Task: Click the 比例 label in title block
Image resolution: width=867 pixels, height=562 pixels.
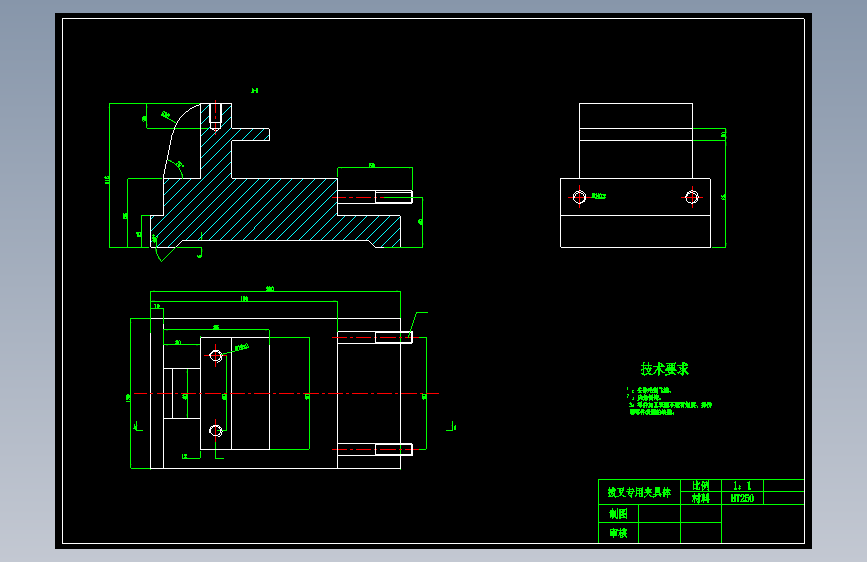Action: point(701,486)
